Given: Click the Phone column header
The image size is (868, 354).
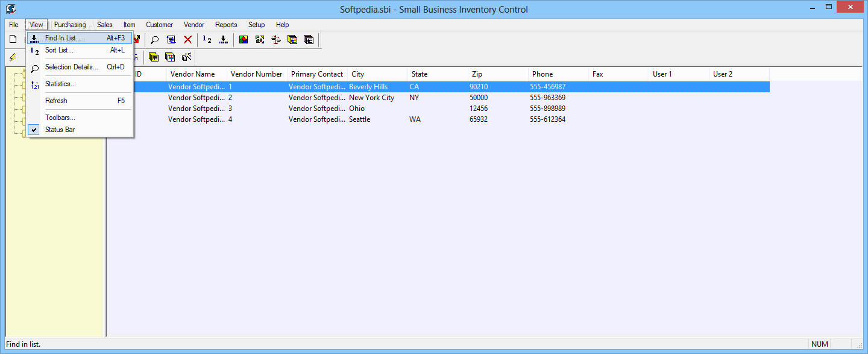Looking at the screenshot, I should [558, 74].
